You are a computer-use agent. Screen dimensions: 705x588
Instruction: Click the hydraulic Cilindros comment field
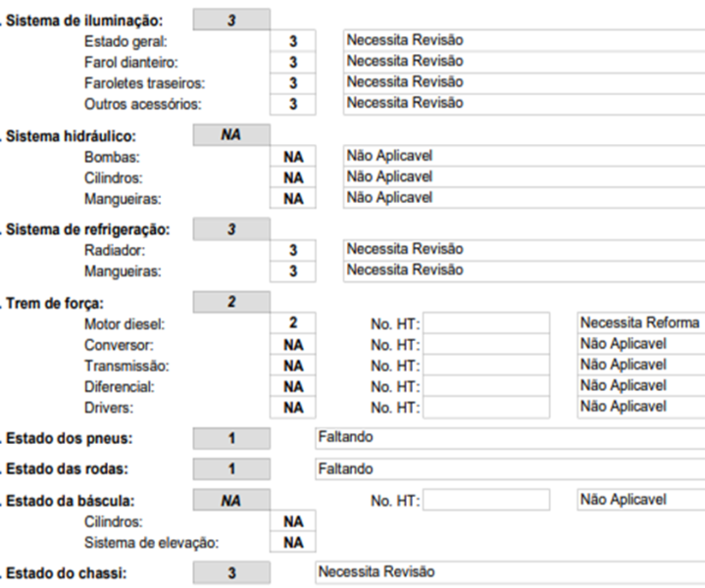pos(523,177)
